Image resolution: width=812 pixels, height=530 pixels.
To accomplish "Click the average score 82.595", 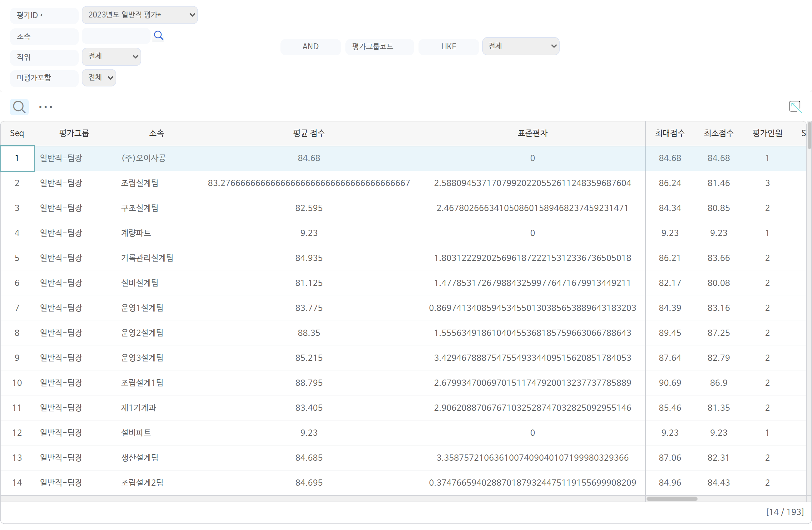I will coord(309,208).
